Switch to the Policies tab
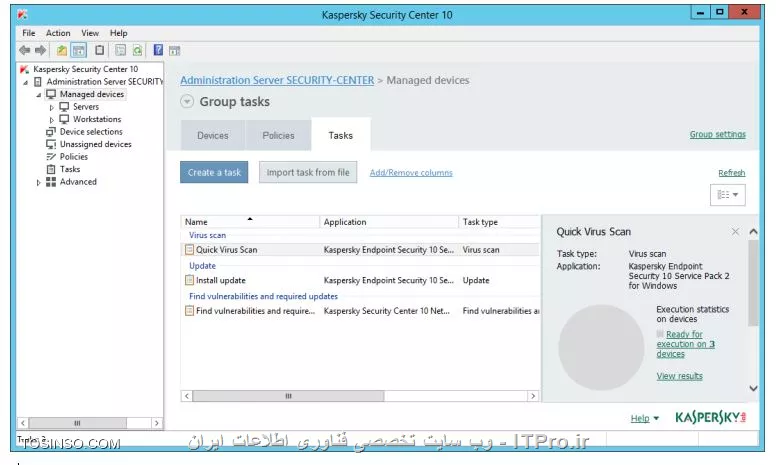The width and height of the screenshot is (776, 465). click(x=278, y=135)
